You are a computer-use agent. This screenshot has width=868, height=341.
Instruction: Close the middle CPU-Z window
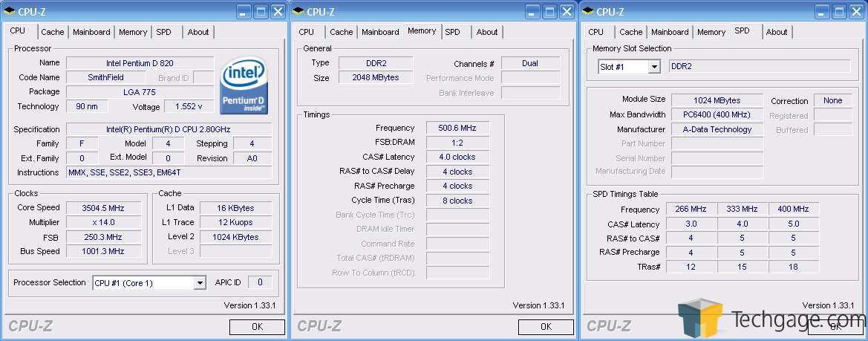[567, 11]
